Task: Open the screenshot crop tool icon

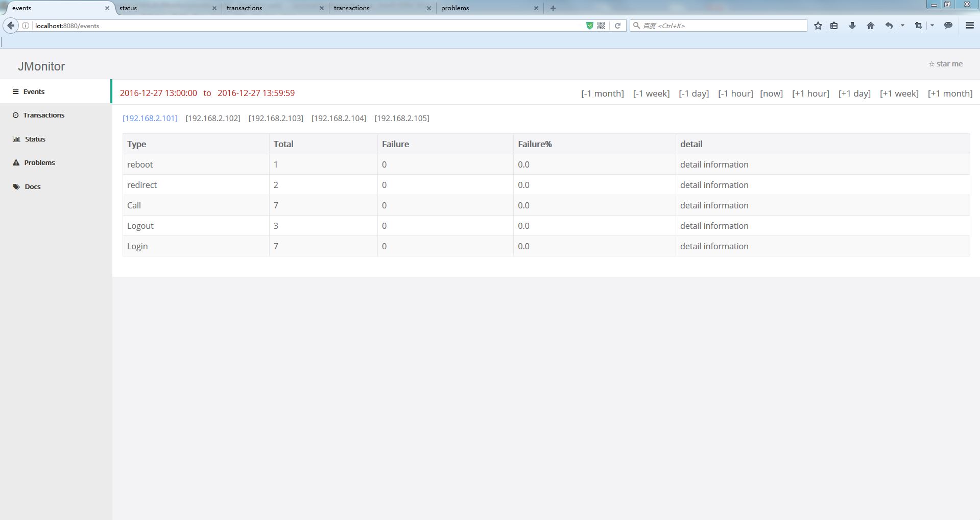Action: point(919,26)
